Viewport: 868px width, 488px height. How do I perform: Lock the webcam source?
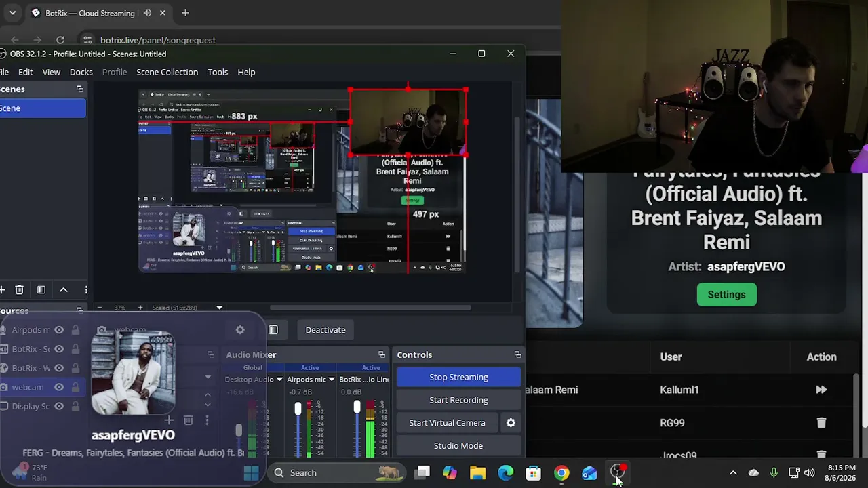pyautogui.click(x=75, y=387)
